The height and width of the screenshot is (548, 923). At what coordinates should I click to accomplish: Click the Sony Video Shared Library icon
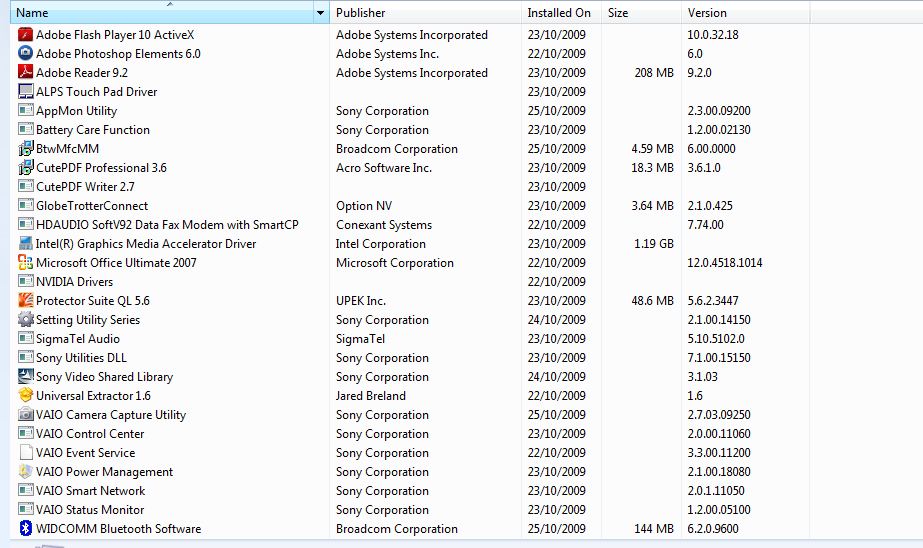tap(25, 376)
